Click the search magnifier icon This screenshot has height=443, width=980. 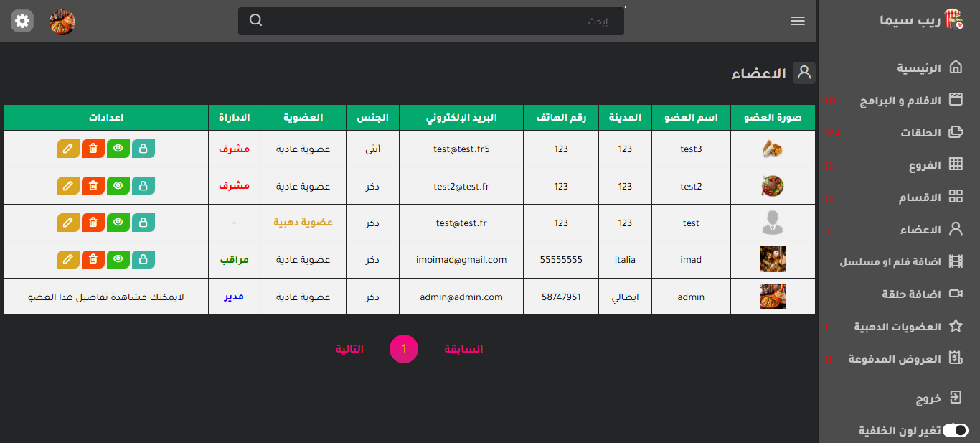(256, 21)
